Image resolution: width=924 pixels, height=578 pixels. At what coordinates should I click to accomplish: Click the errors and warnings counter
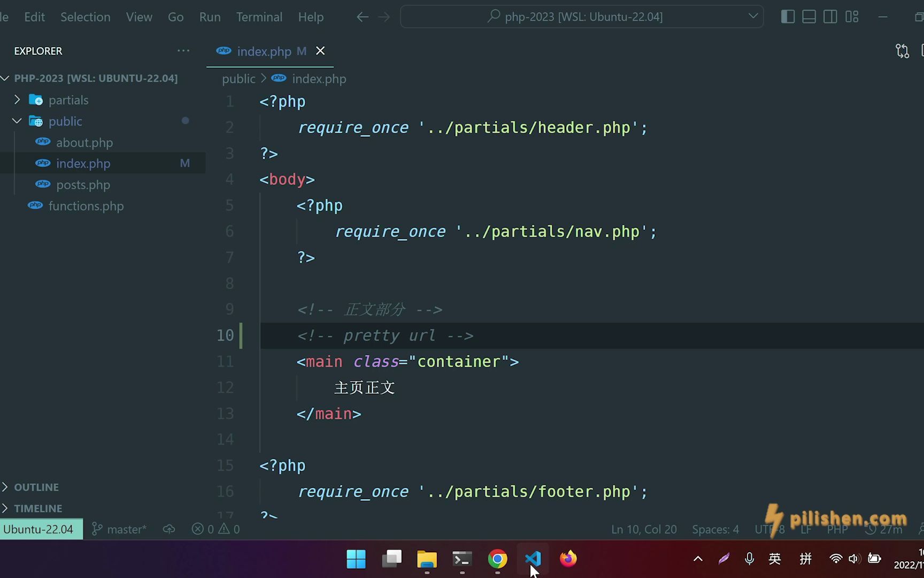click(215, 529)
